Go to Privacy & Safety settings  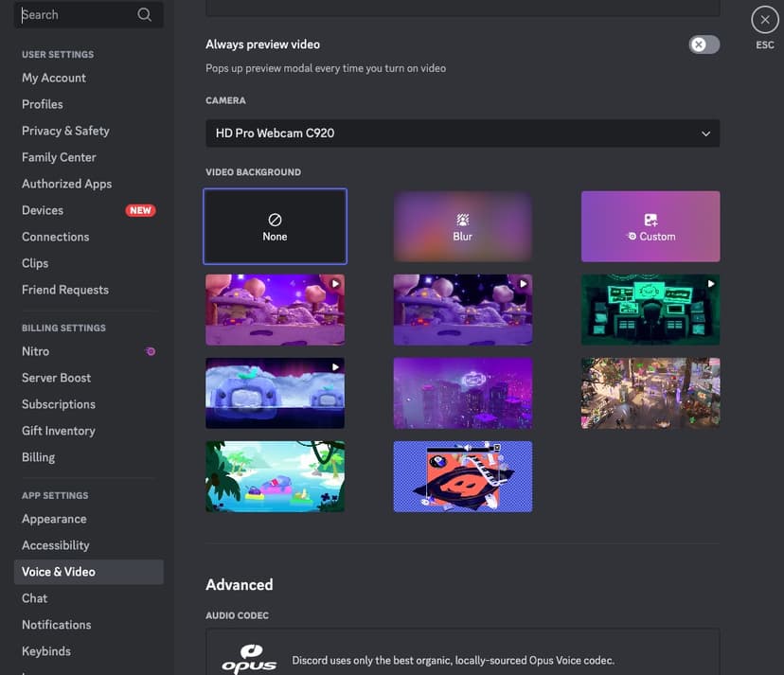65,130
